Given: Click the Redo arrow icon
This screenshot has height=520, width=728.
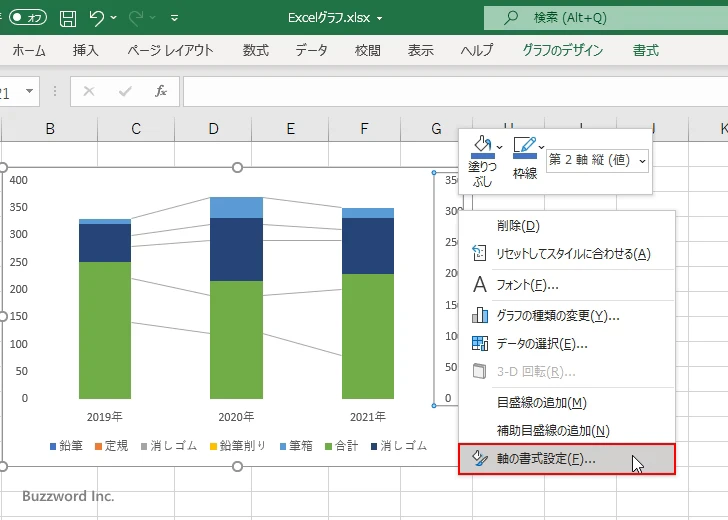Looking at the screenshot, I should [136, 18].
